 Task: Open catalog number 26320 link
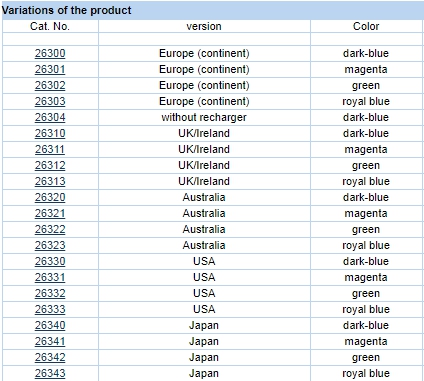click(50, 197)
